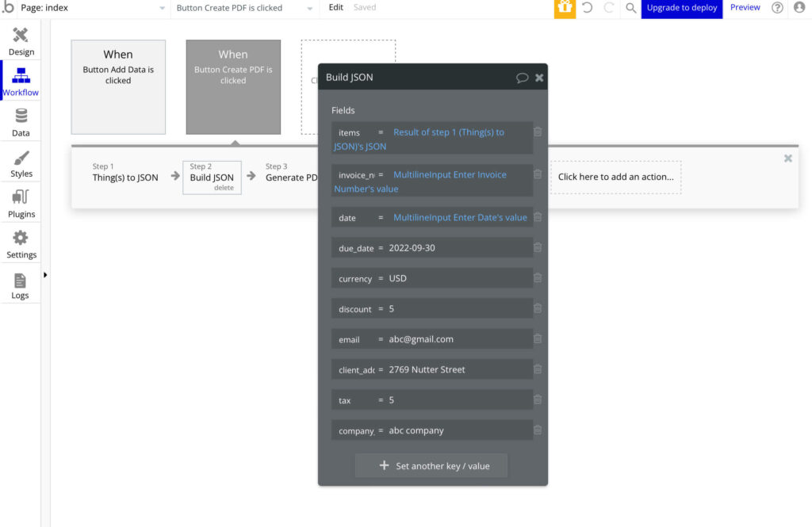Open the Data section icon

click(21, 116)
